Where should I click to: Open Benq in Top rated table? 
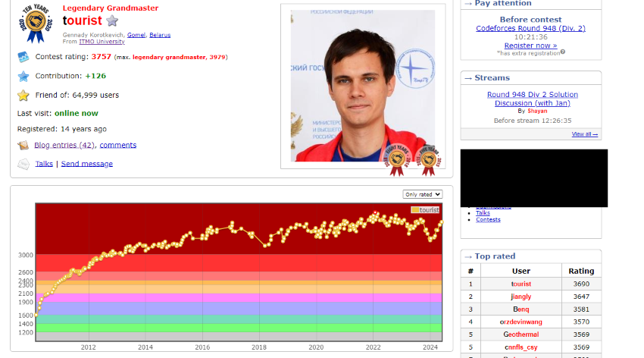(521, 309)
